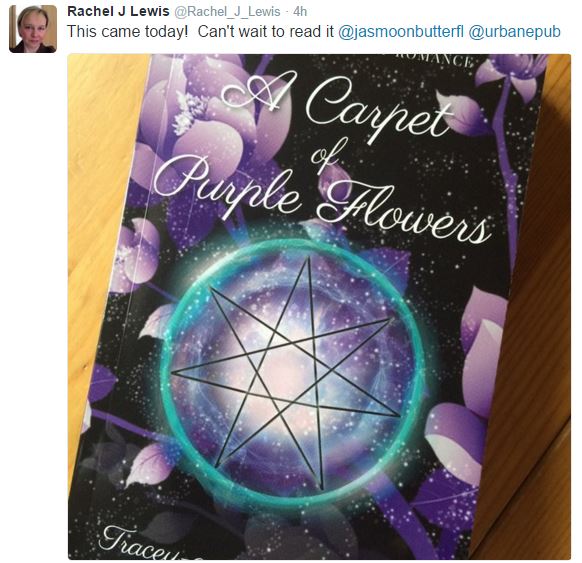
Task: Open the attached book photo
Action: pos(319,307)
